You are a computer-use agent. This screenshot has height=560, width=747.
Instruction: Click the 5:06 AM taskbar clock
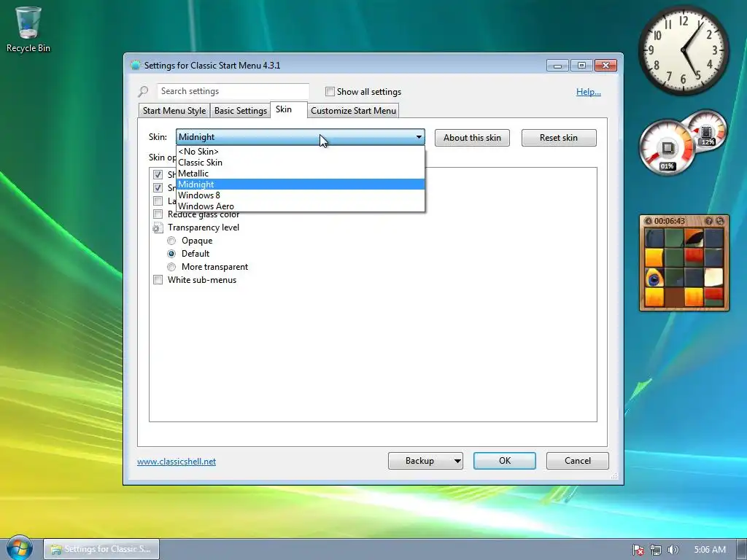(x=710, y=550)
